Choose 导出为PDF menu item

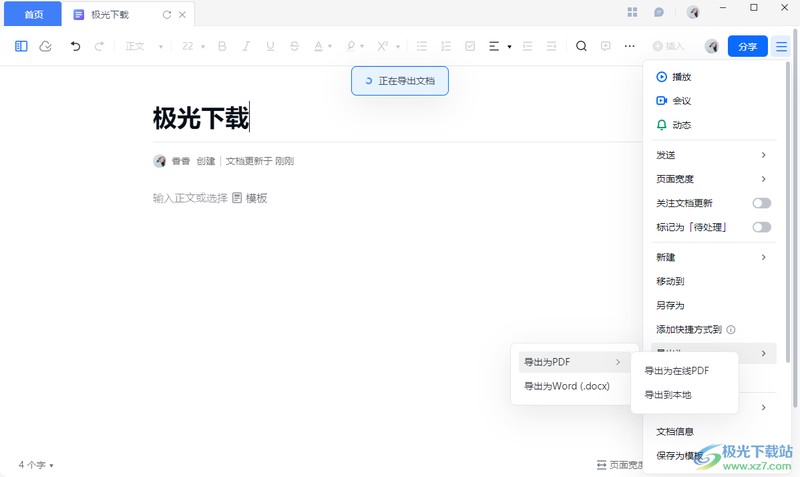coord(572,362)
